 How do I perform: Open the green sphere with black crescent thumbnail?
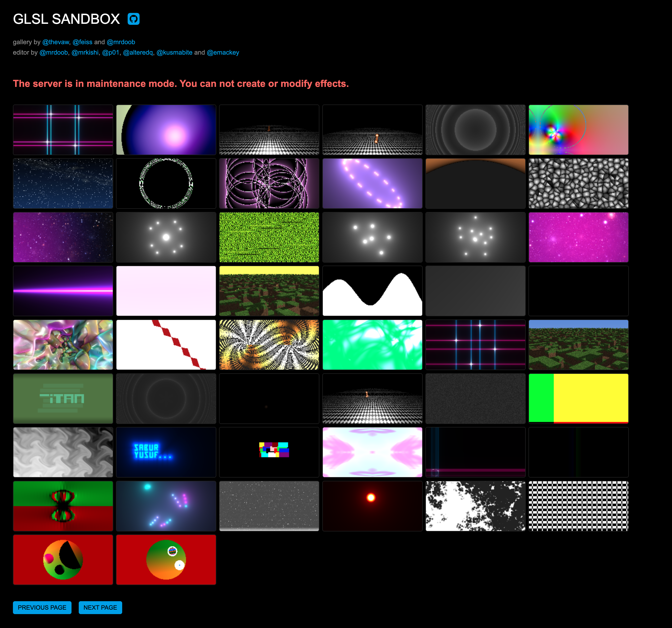coord(63,559)
